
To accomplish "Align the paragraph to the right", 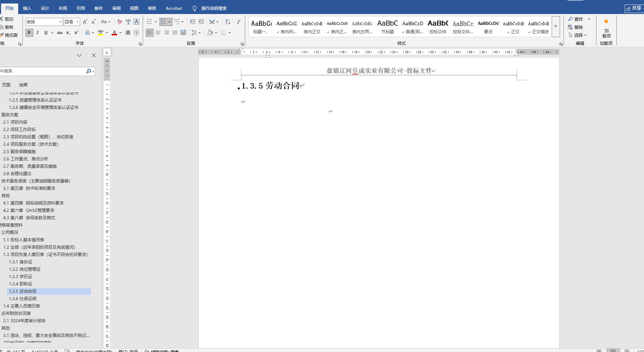I will [x=167, y=33].
